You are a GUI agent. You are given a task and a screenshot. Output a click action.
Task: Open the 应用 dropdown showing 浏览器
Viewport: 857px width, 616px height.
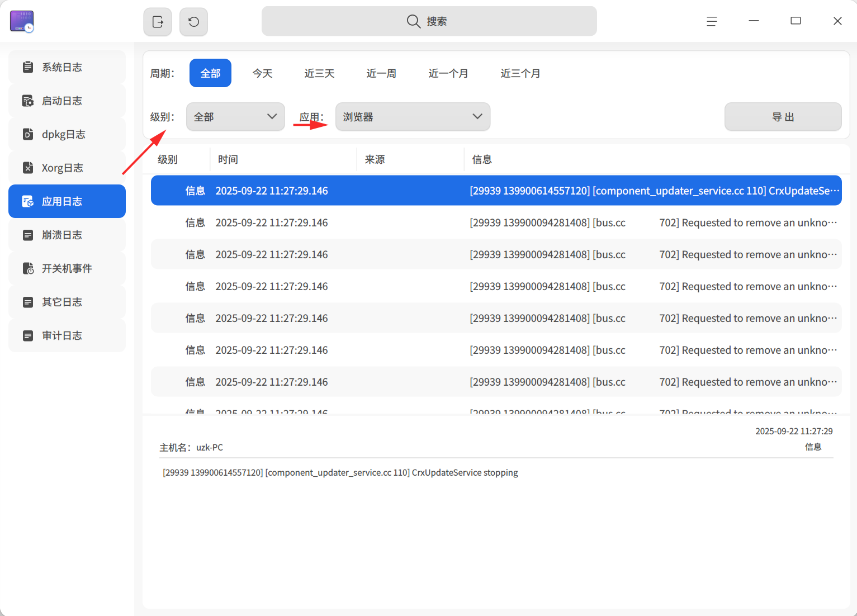(x=413, y=117)
